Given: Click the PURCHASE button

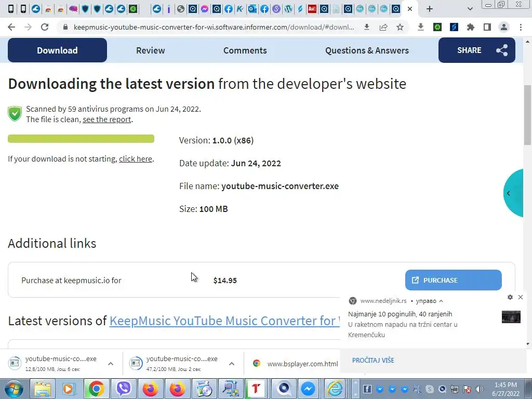Looking at the screenshot, I should (453, 280).
